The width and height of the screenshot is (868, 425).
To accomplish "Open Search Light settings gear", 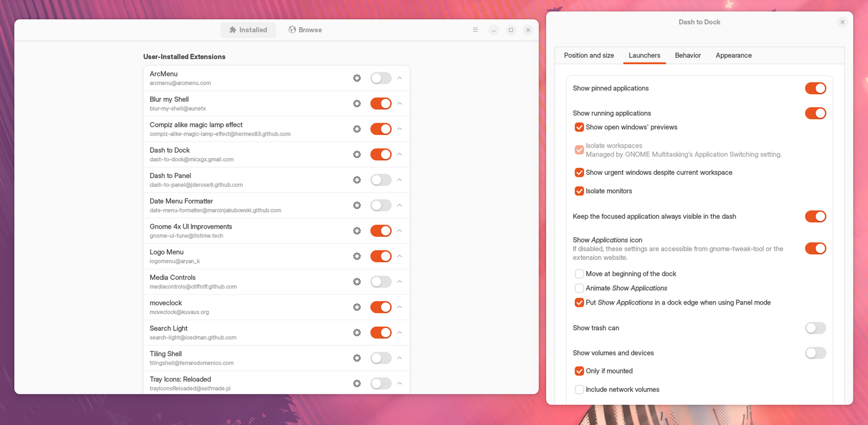I will [357, 333].
